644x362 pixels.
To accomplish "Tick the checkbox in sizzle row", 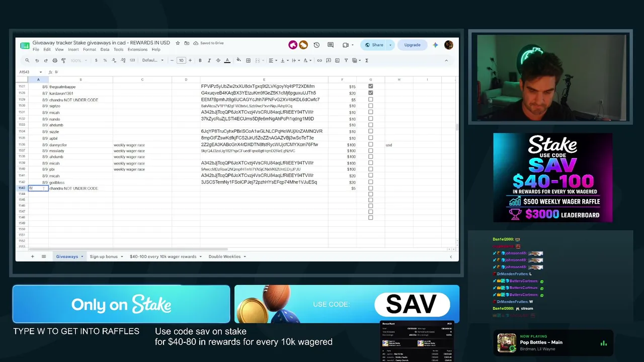I will [371, 131].
